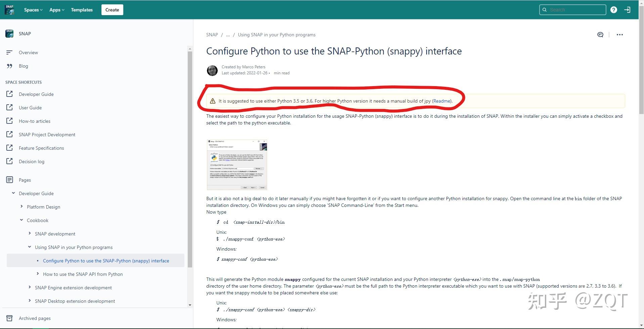This screenshot has height=329, width=644.
Task: Click the Pages icon in the sidebar
Action: click(9, 180)
